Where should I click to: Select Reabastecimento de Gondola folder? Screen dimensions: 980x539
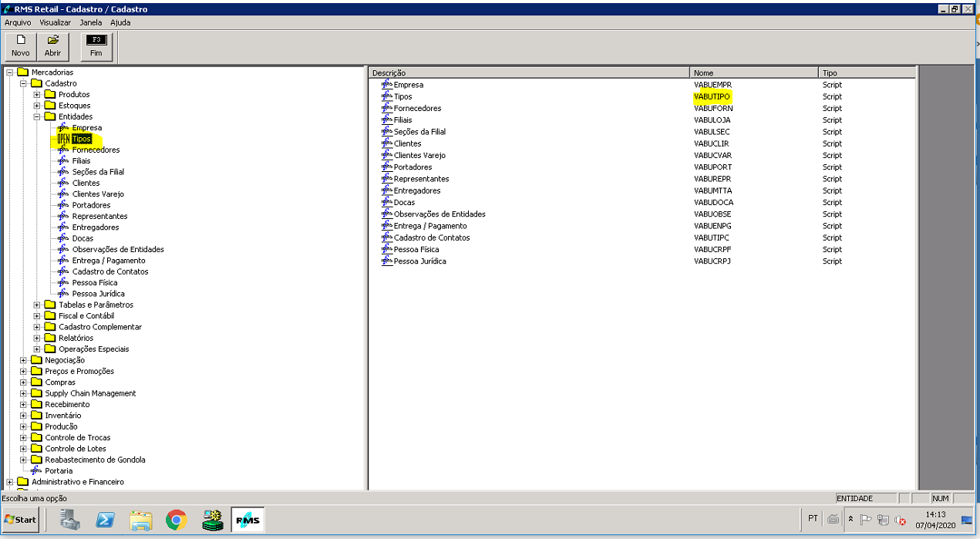click(95, 460)
